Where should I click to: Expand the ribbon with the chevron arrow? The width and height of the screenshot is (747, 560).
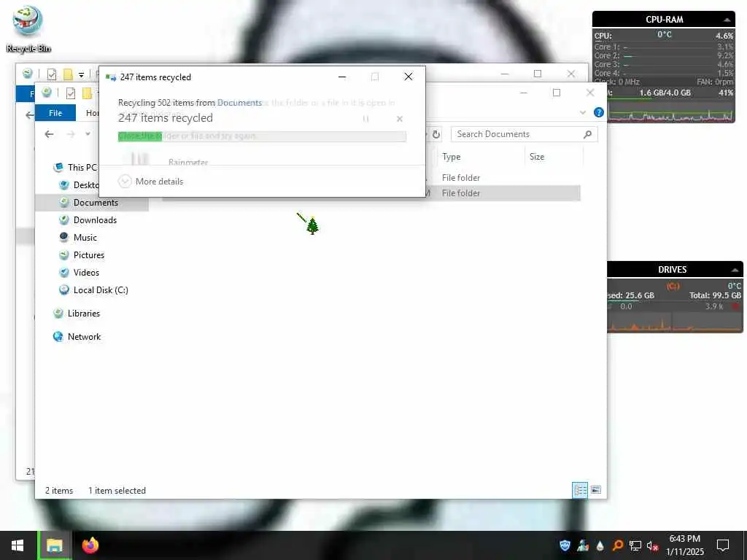(583, 112)
